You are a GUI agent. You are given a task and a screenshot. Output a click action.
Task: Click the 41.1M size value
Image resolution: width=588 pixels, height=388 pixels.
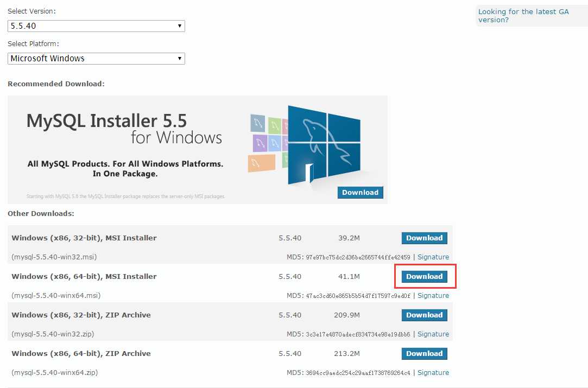pos(349,277)
